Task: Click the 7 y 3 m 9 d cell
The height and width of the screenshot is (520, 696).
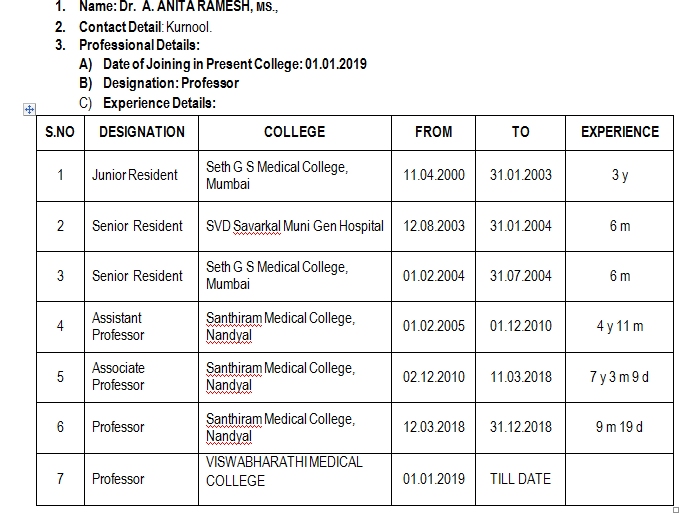Action: (x=620, y=377)
